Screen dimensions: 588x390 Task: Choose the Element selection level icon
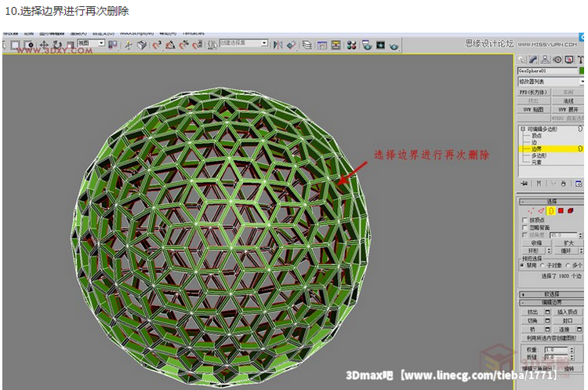click(571, 211)
